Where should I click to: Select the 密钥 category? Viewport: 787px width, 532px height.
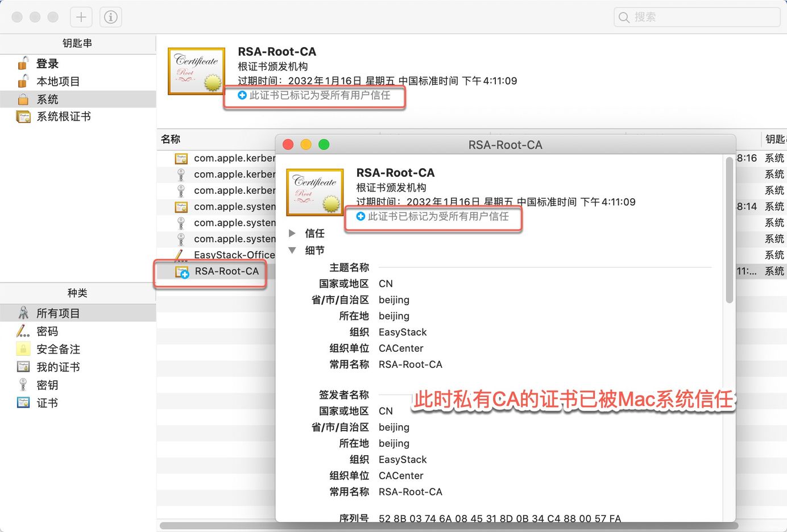47,385
